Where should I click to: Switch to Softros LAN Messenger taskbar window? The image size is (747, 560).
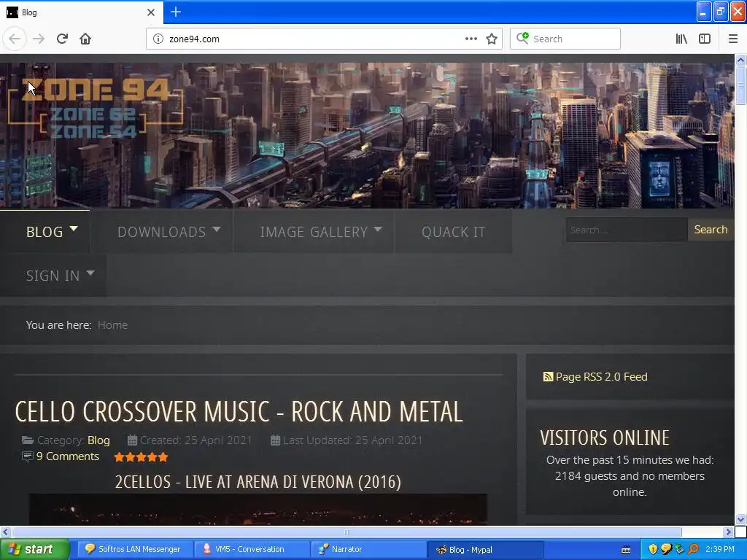click(x=135, y=550)
